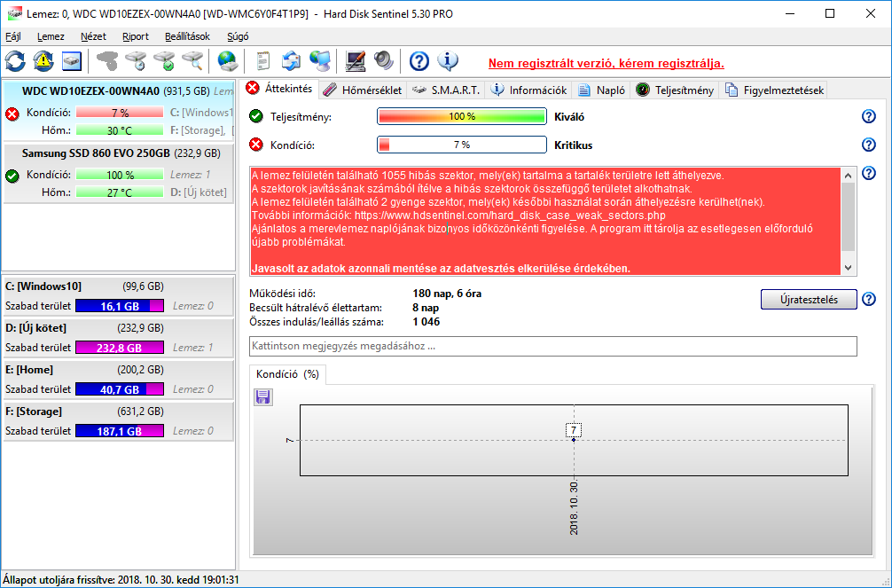Click the disk with clock toolbar icon
892x588 pixels.
(x=136, y=61)
